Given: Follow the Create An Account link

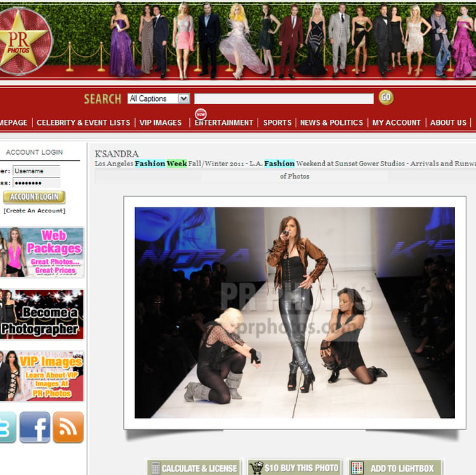Looking at the screenshot, I should coord(34,211).
